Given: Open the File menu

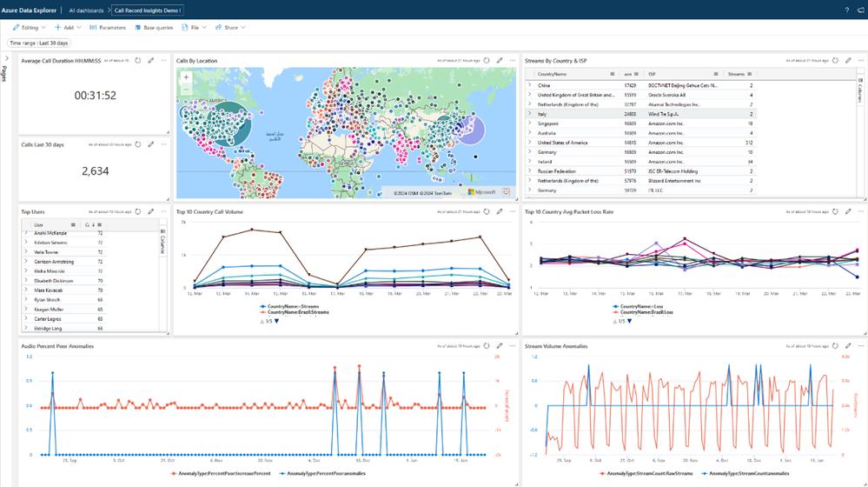Looking at the screenshot, I should tap(195, 27).
